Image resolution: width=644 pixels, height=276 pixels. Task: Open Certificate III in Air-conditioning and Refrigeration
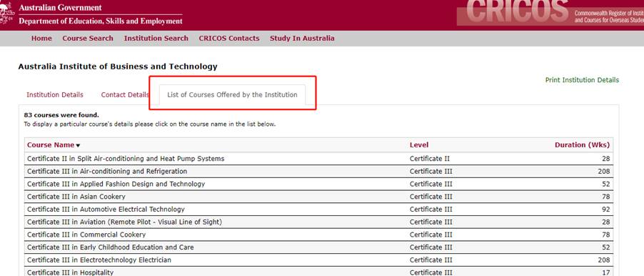107,171
